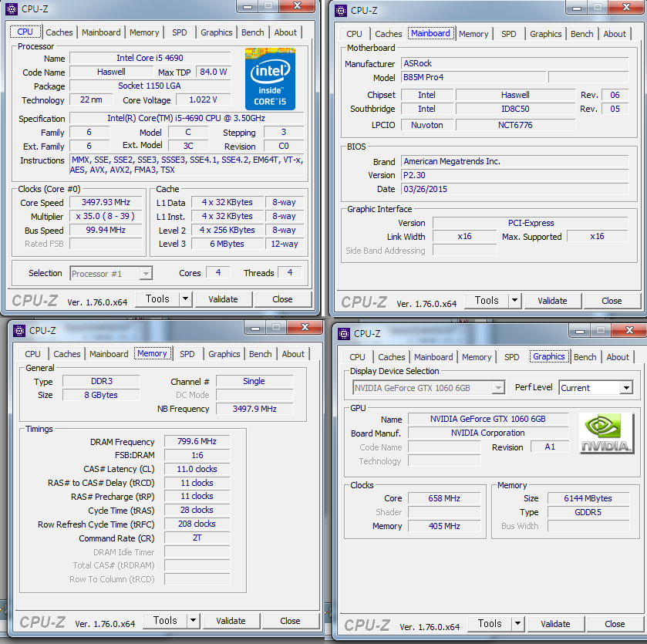Open the Caches tab in the CPU window

(x=59, y=32)
